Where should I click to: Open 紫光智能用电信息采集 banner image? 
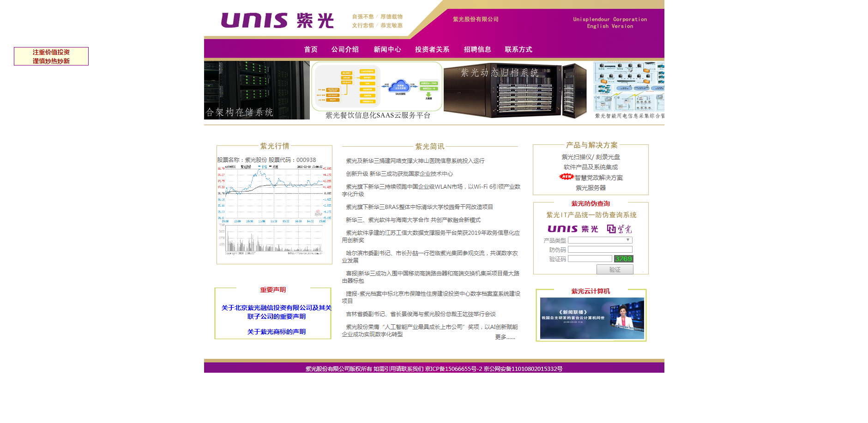[x=628, y=90]
